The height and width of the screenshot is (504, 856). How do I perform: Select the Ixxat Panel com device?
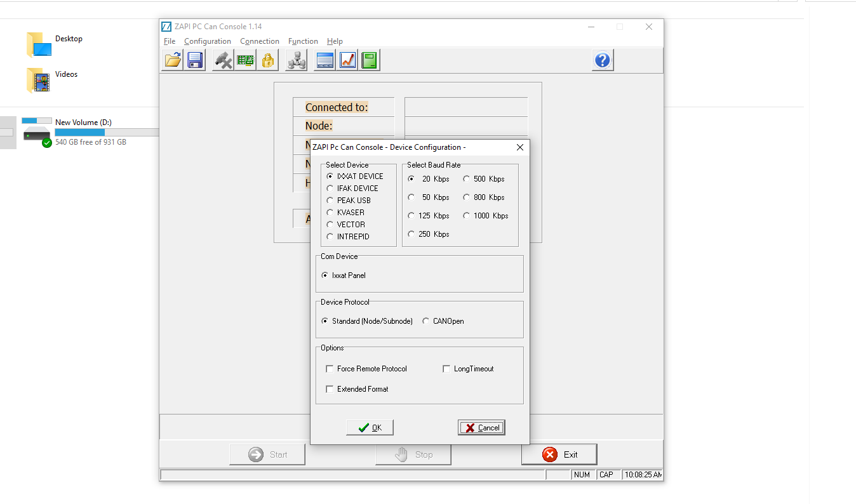click(344, 275)
